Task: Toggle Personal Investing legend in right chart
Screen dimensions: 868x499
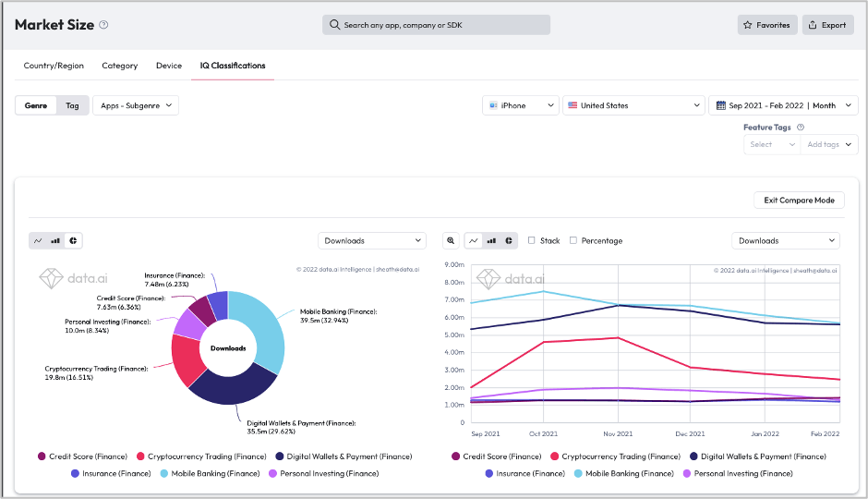Action: click(738, 473)
